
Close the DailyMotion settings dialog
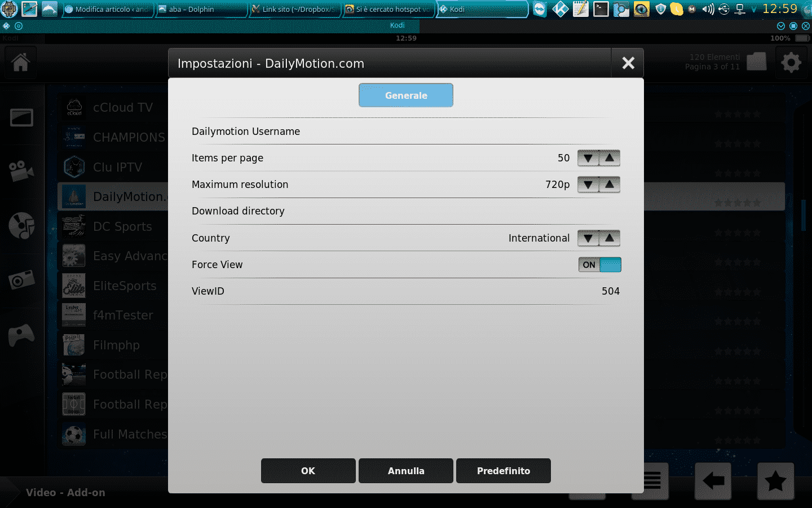[x=628, y=63]
